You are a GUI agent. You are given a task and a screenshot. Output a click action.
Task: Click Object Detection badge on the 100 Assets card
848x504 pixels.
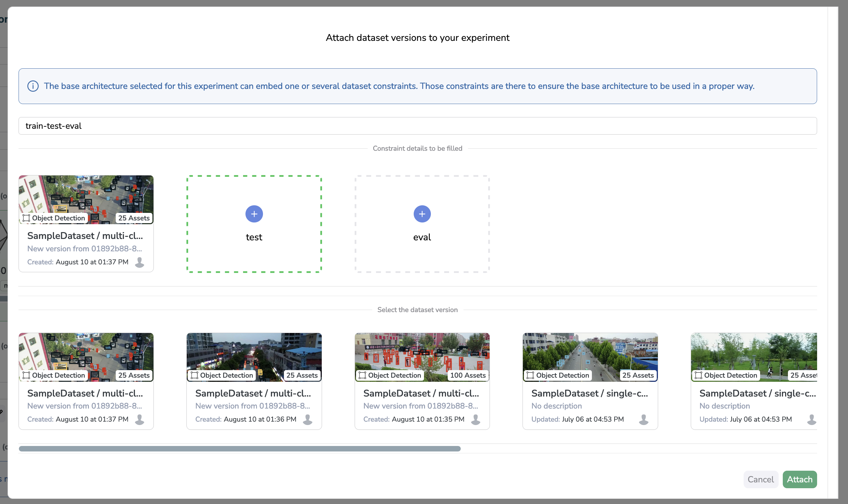point(390,375)
